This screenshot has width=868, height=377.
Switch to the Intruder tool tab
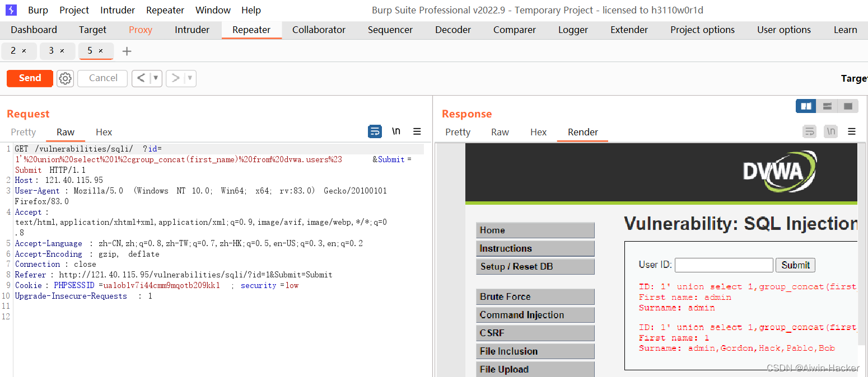coord(192,30)
